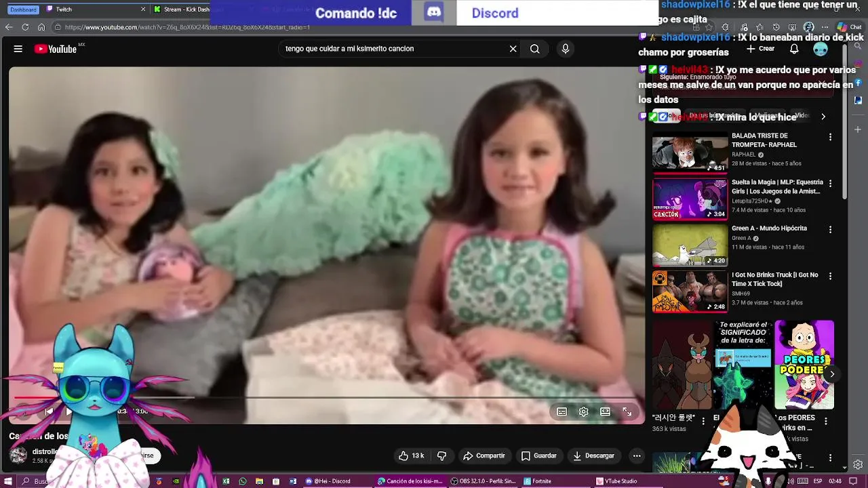Run search with magnifying glass button
Viewport: 868px width, 488px height.
535,49
